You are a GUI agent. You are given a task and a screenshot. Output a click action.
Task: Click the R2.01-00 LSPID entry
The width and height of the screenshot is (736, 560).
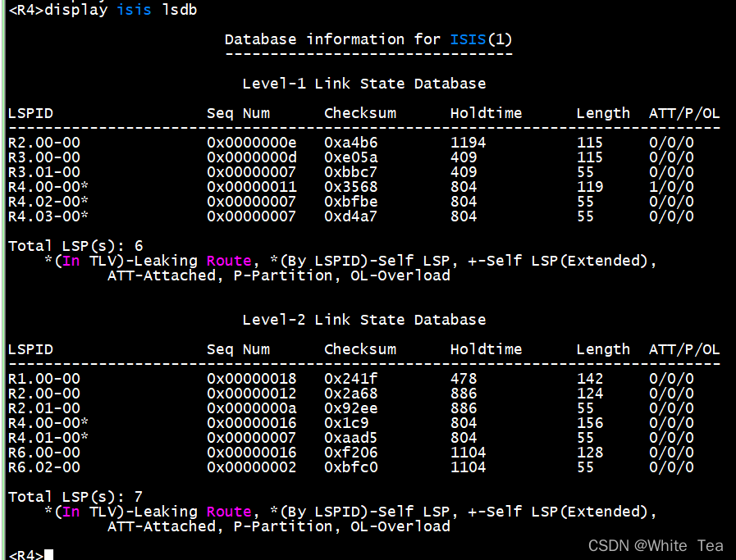point(44,408)
